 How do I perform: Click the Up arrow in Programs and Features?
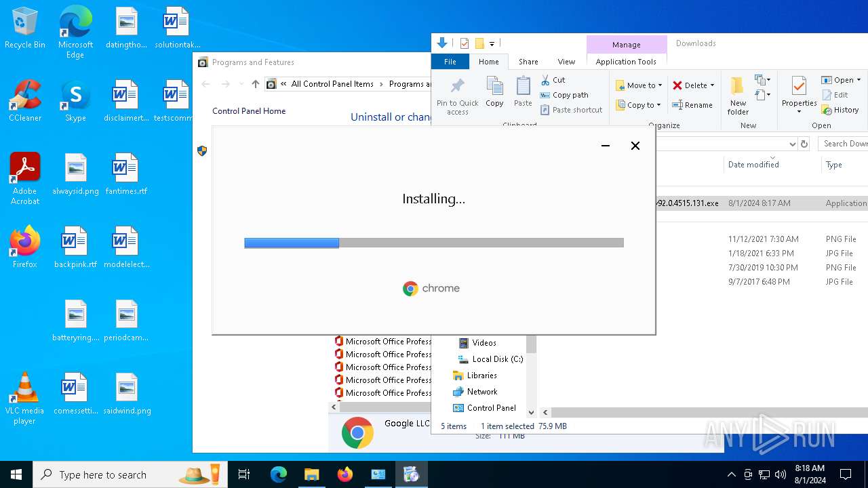tap(255, 84)
